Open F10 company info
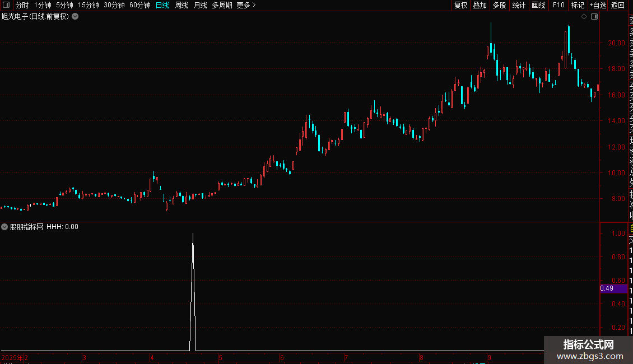The image size is (633, 364). tap(558, 5)
